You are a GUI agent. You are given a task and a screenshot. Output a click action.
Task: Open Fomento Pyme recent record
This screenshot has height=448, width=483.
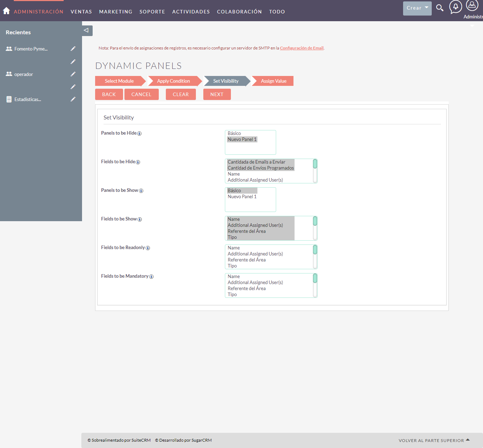(x=31, y=49)
